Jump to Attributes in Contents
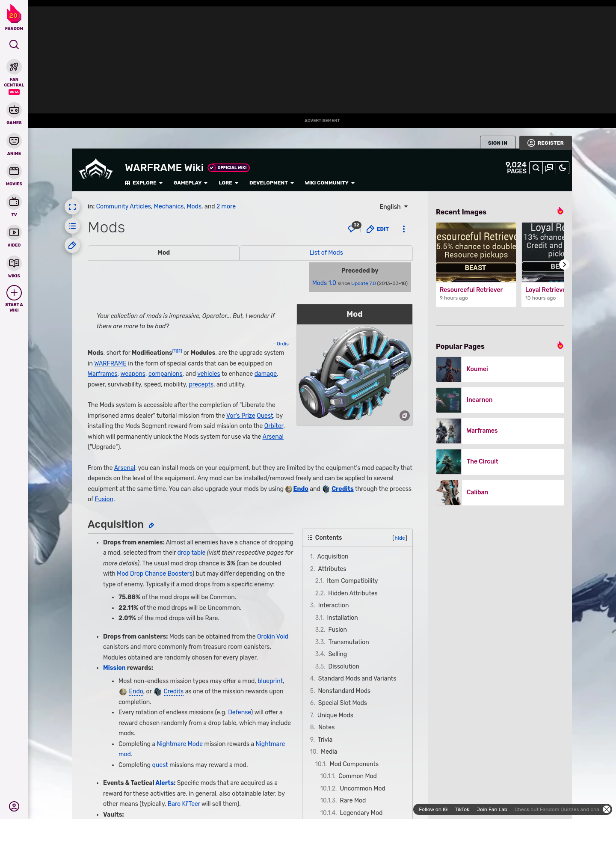Viewport: 616px width, 856px height. (332, 569)
